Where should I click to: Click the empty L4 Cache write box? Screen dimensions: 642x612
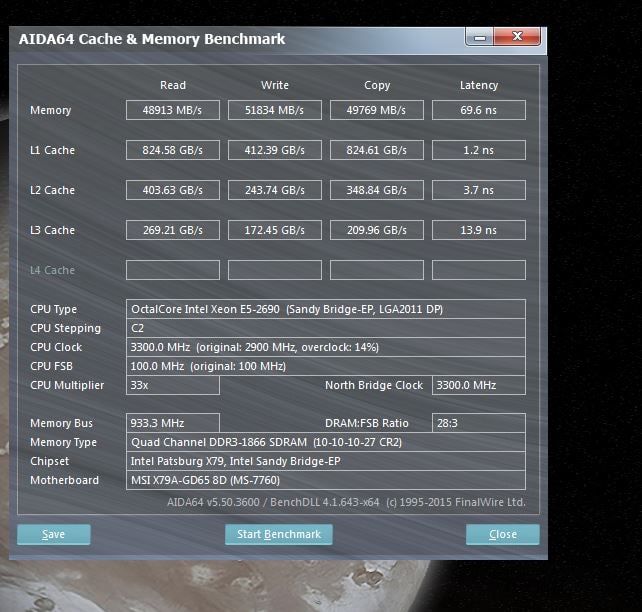[275, 270]
